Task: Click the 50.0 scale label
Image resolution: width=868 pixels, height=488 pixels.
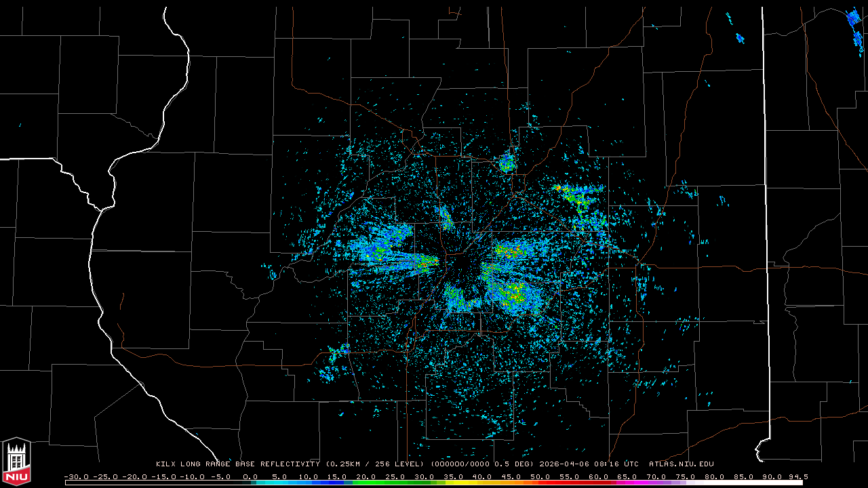Action: coord(540,477)
